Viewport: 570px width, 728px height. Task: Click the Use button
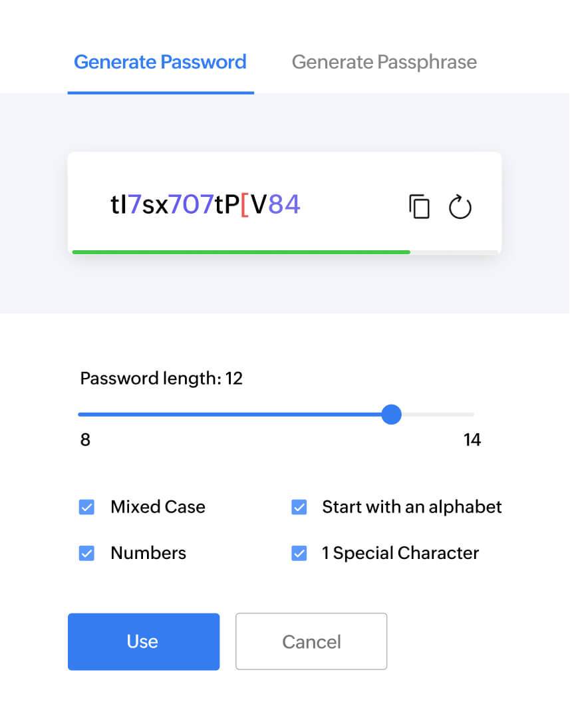[x=143, y=641]
